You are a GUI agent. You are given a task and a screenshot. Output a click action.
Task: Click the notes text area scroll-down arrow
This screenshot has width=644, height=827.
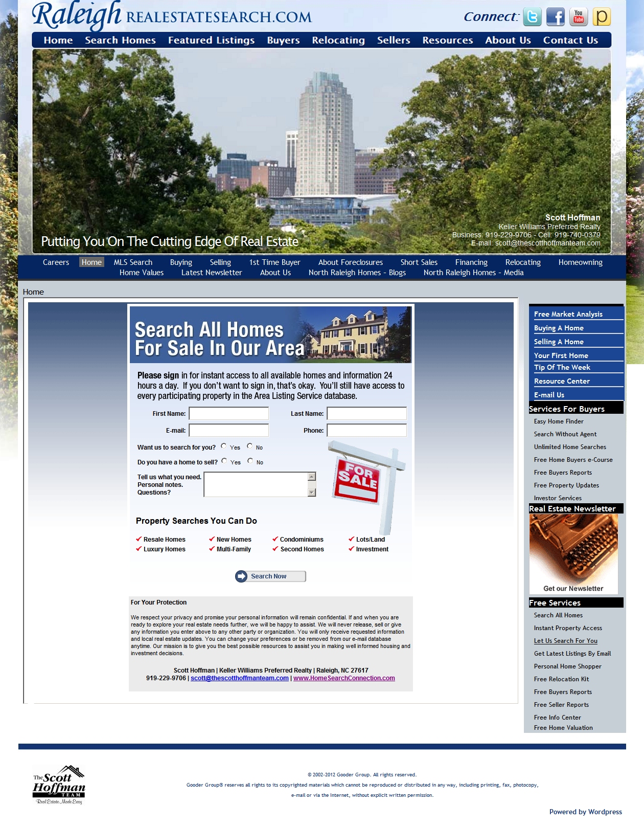pos(312,493)
